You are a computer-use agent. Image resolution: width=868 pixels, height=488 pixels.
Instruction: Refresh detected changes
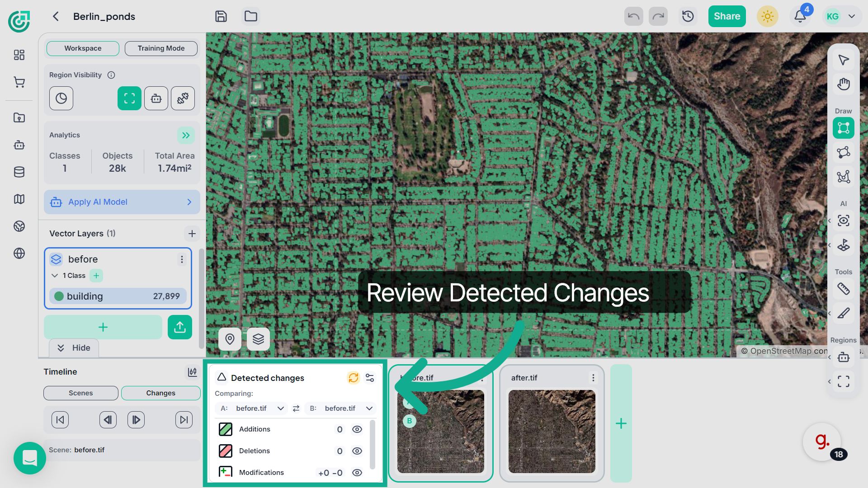coord(353,378)
